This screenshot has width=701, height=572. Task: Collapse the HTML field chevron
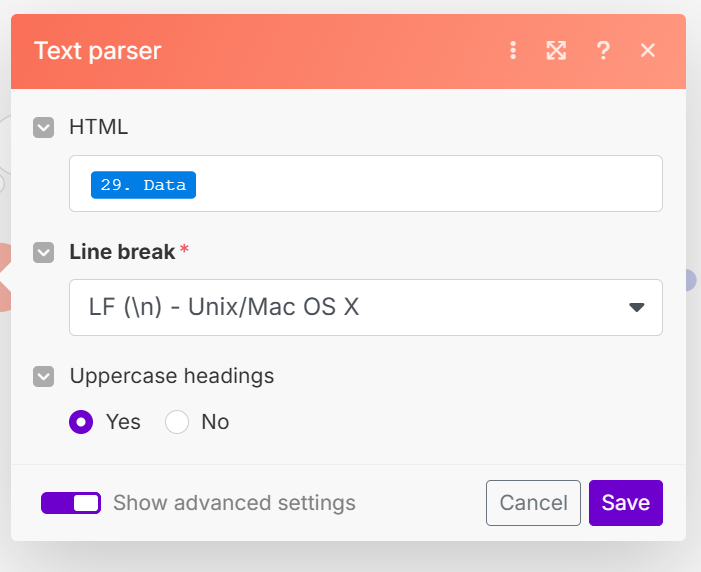[43, 128]
